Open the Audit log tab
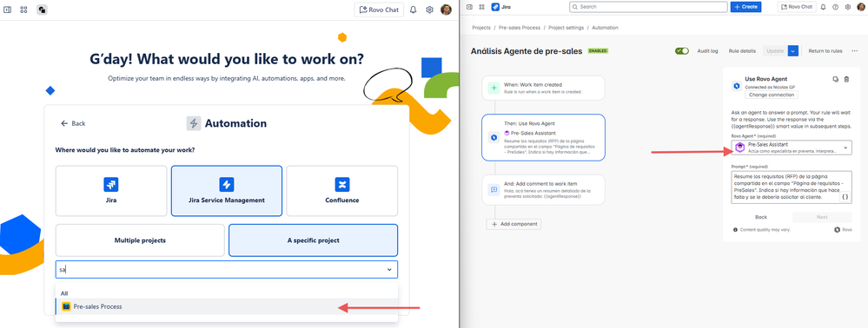 pyautogui.click(x=707, y=51)
